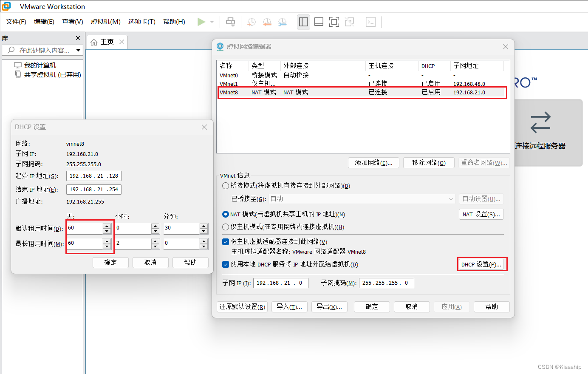The image size is (588, 374).
Task: Select 我的计算机 in the library tree
Action: 40,65
